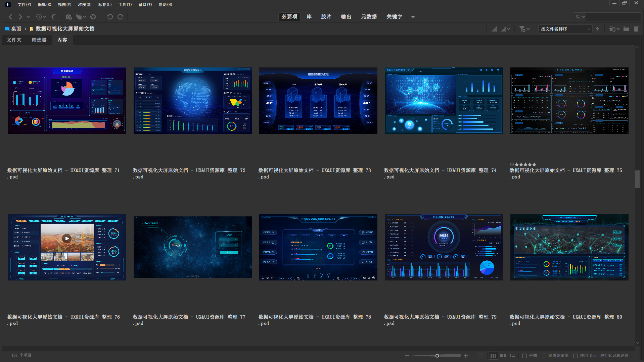Click filename text ending in 整理 77

(189, 320)
